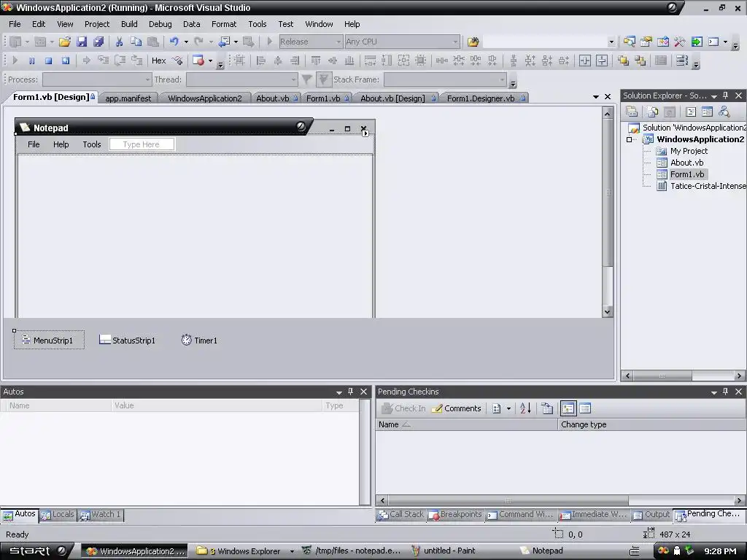Expand the Undo history dropdown arrow

[x=186, y=42]
